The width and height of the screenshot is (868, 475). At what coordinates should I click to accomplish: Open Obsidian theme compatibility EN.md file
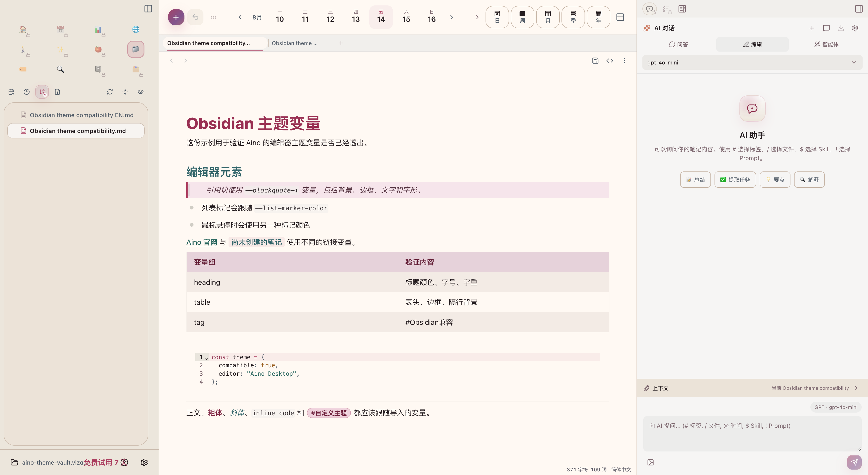click(x=76, y=115)
